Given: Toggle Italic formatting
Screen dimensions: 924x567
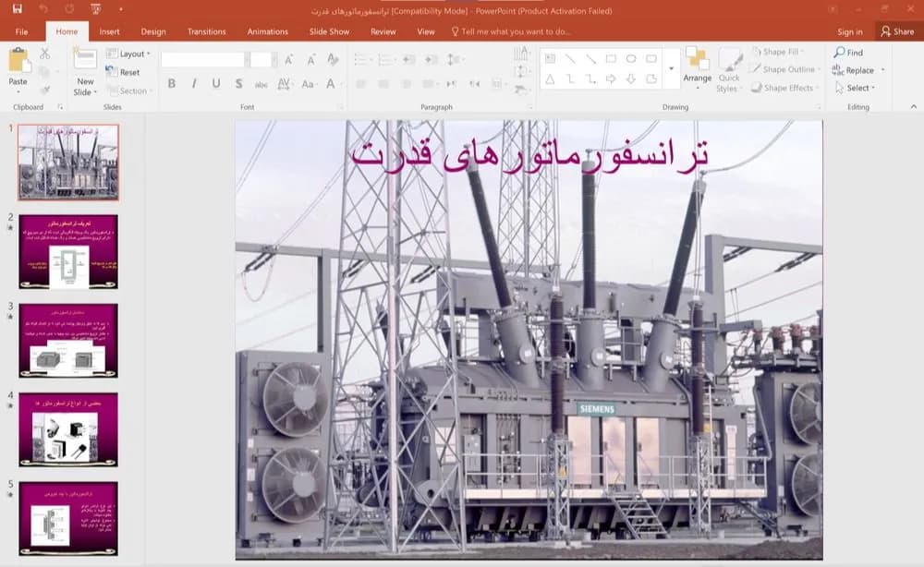Looking at the screenshot, I should pos(194,84).
